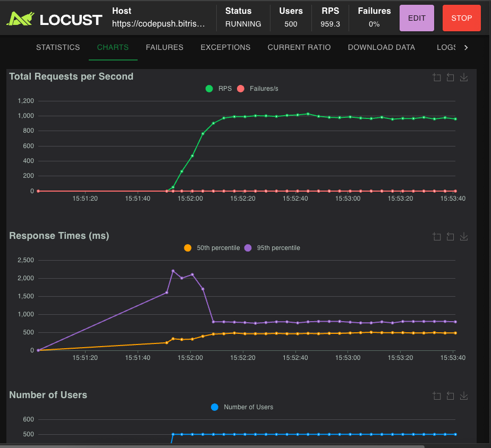Screen dimensions: 491x448
Task: Click the RPS value 959.3
Action: click(330, 24)
